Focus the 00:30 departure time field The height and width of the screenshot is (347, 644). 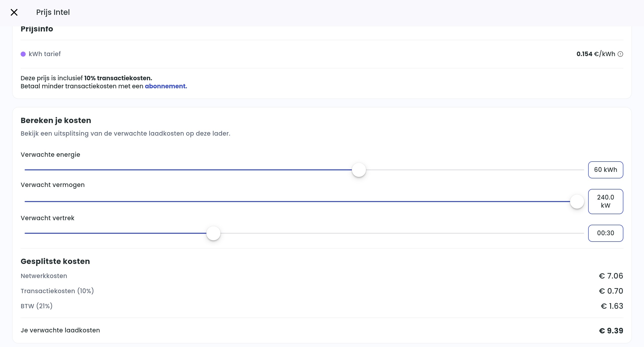point(606,233)
